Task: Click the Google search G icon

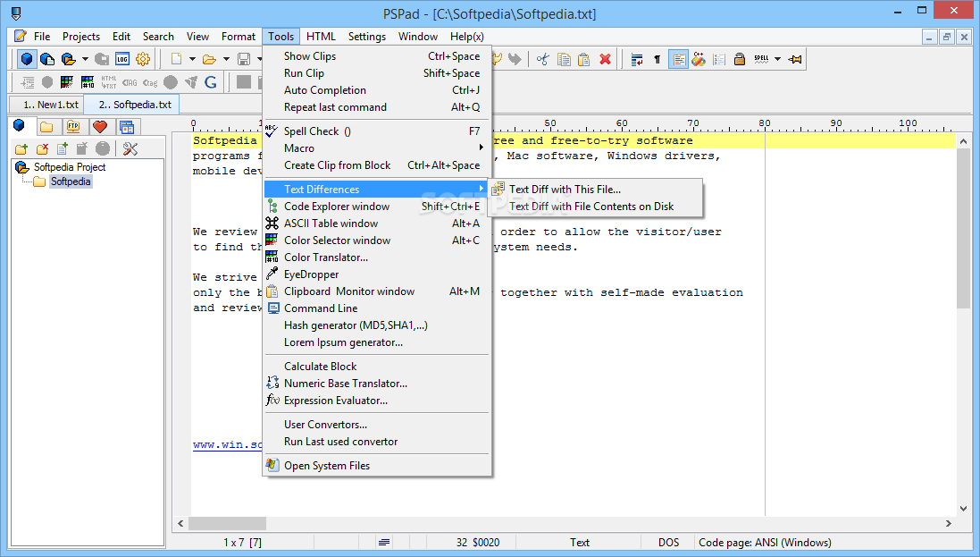Action: (x=211, y=82)
